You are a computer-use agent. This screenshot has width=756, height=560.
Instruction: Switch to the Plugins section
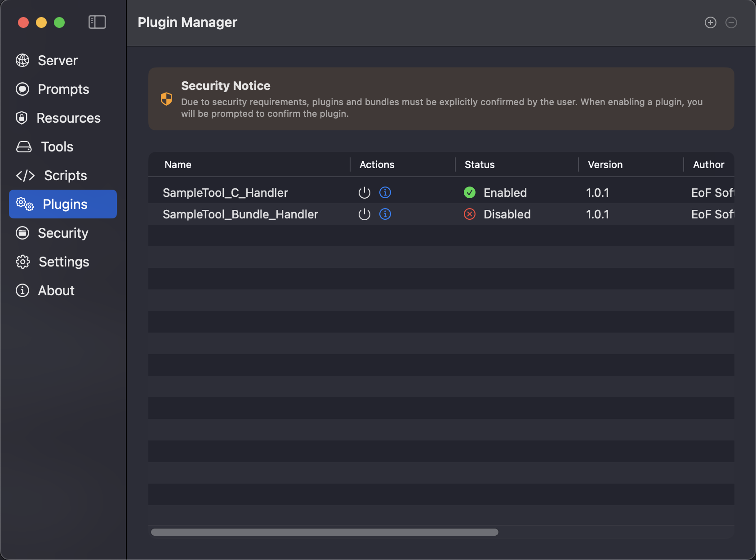[x=62, y=204]
